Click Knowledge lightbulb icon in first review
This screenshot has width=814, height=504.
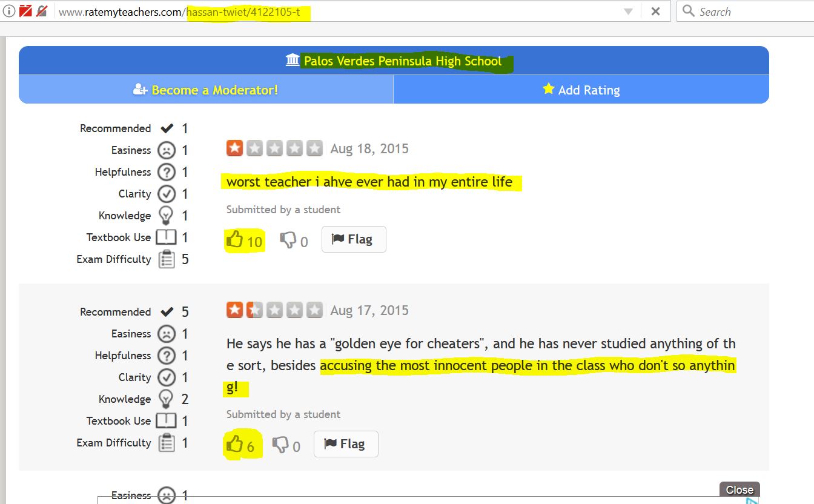click(165, 216)
